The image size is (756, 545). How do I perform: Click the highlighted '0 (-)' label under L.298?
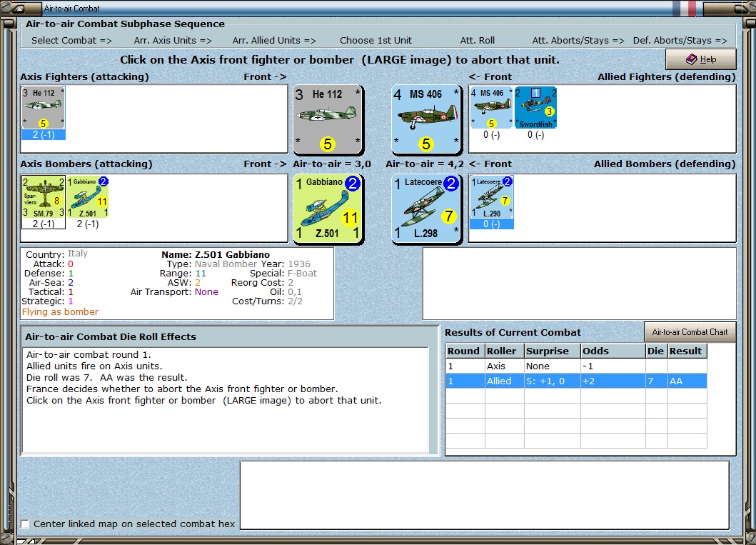pos(491,224)
